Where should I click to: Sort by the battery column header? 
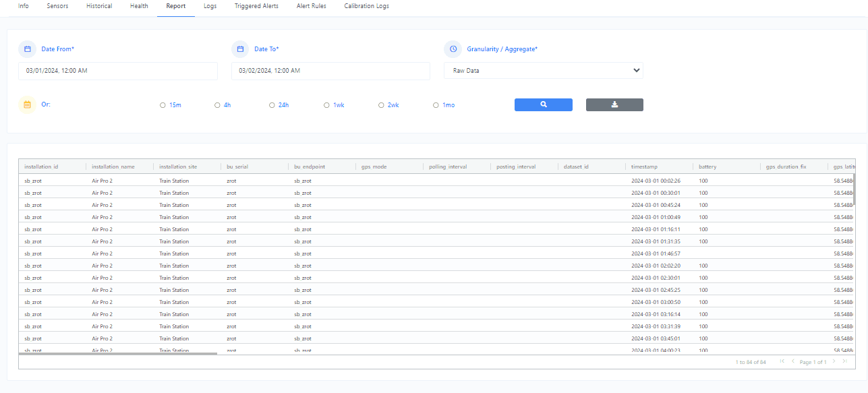click(707, 167)
